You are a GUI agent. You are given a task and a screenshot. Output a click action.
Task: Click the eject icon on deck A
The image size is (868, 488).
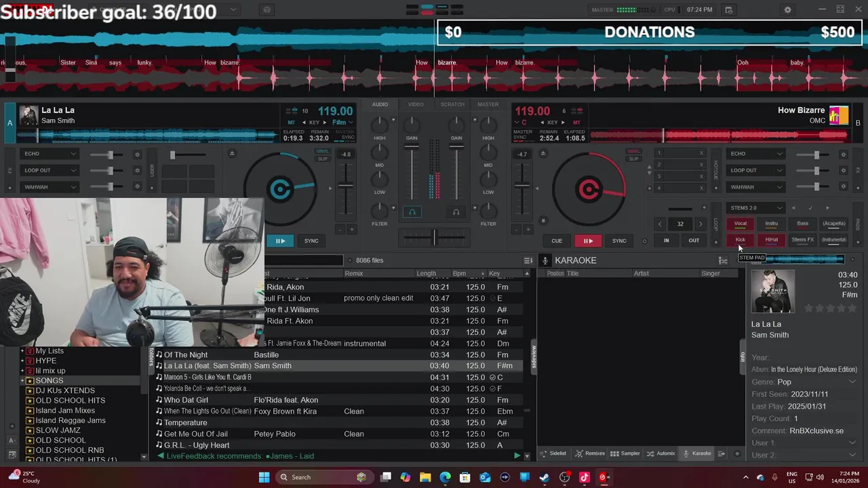coord(232,154)
